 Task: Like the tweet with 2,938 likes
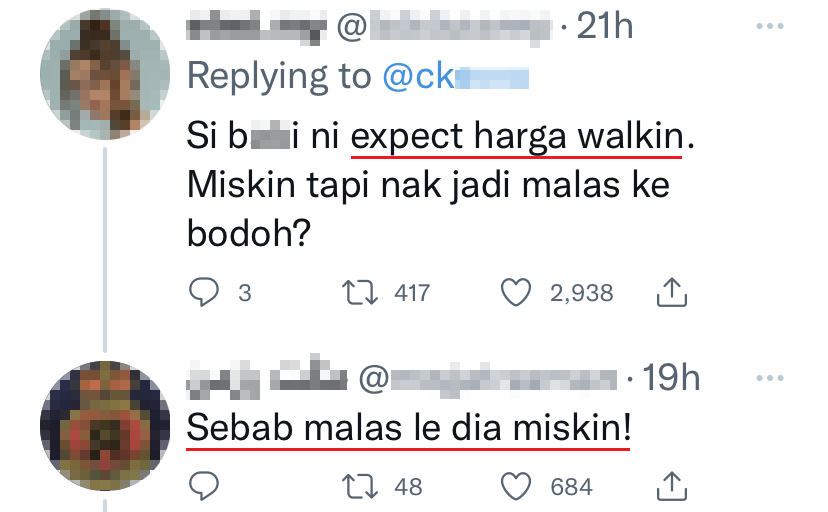pyautogui.click(x=514, y=292)
